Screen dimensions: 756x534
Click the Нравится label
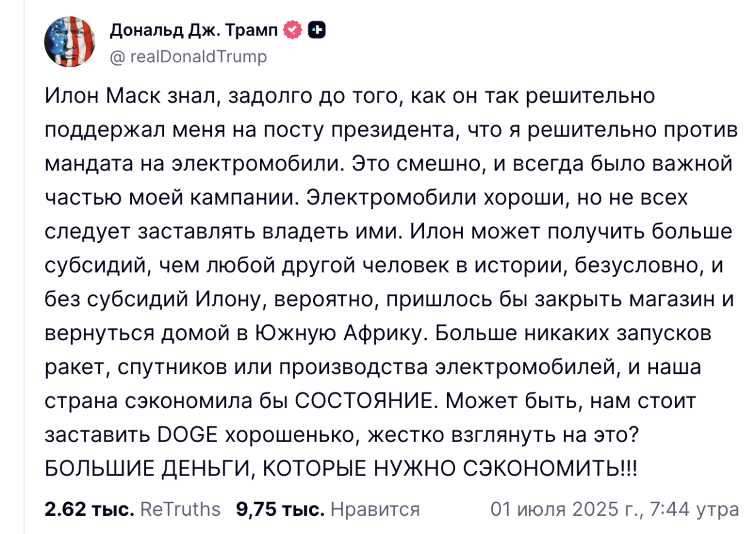375,509
